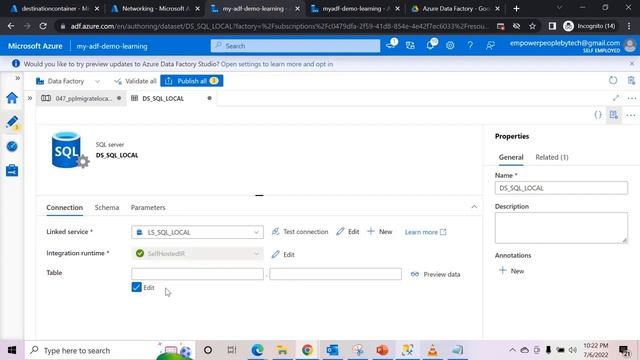Viewport: 640px width, 360px height.
Task: Add a New annotation
Action: (511, 271)
